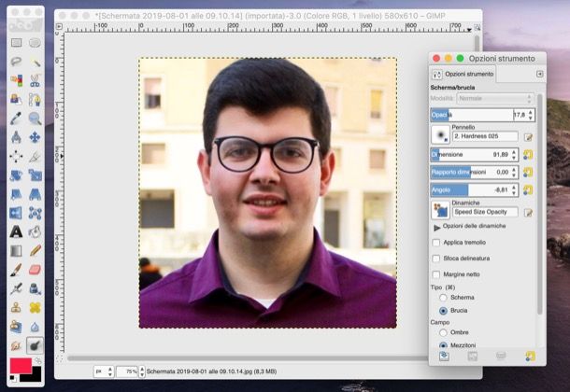The width and height of the screenshot is (570, 392).
Task: Select the Paintbrush tool
Action: click(16, 270)
